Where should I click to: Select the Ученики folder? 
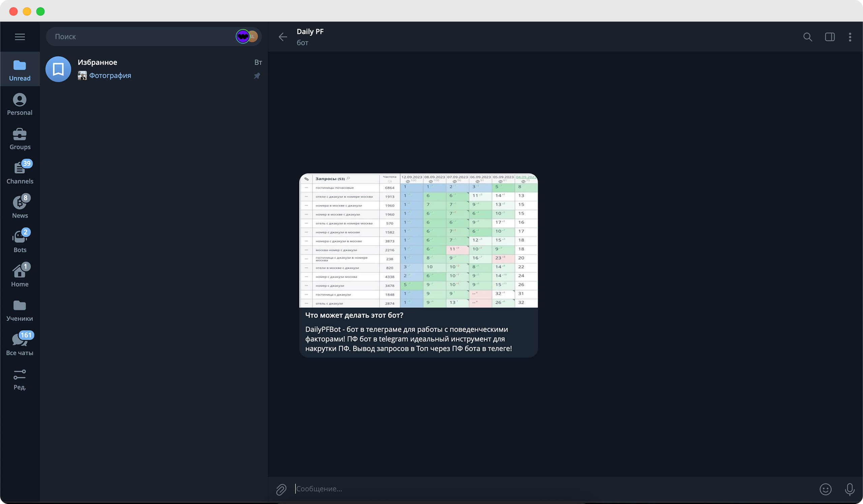(20, 310)
